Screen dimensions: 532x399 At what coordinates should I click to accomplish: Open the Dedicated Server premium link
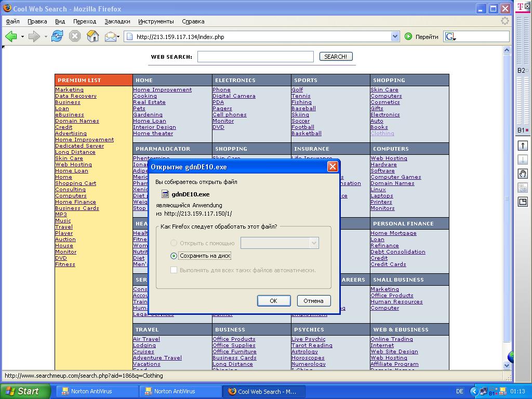[79, 146]
